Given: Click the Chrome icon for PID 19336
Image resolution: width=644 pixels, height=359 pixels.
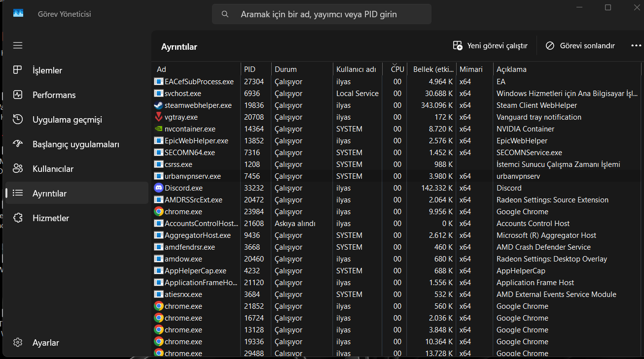Looking at the screenshot, I should (x=159, y=342).
